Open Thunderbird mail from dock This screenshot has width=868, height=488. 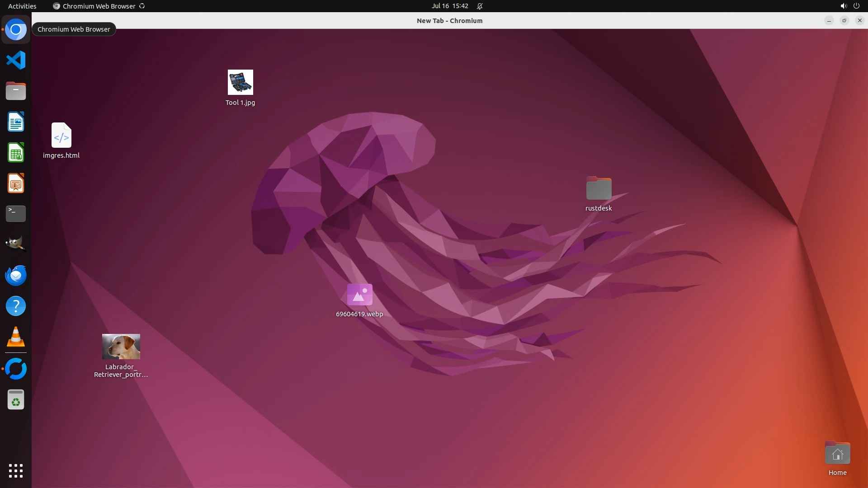16,275
